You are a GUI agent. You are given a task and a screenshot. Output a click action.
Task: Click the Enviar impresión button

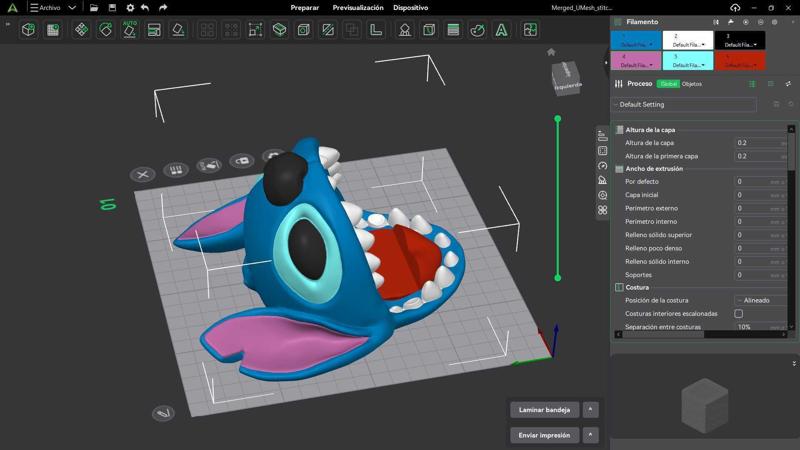pos(544,435)
